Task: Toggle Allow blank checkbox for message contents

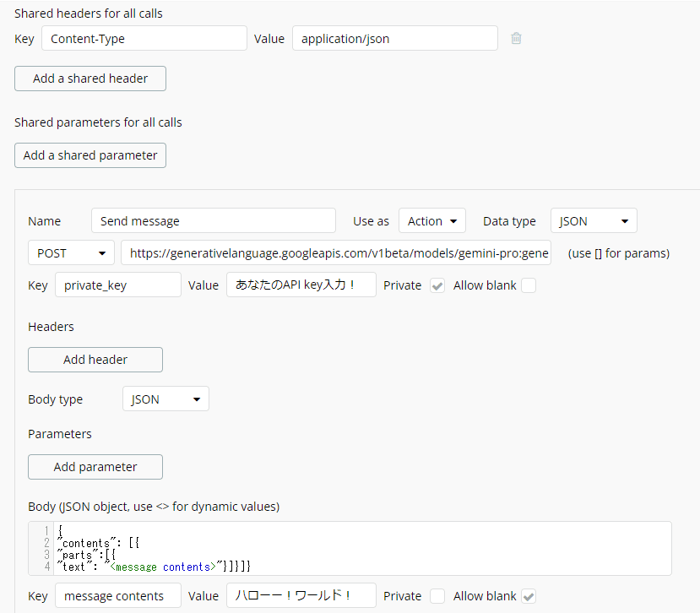Action: [x=529, y=596]
